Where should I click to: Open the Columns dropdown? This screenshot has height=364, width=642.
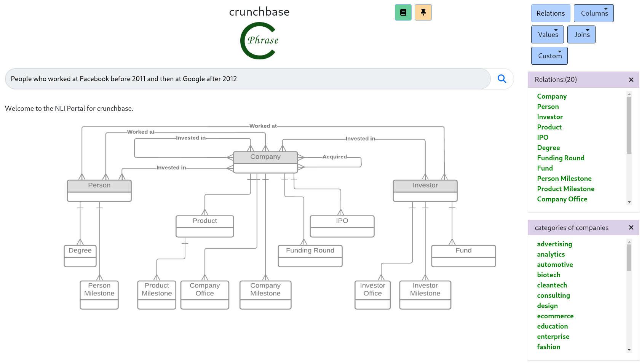593,13
